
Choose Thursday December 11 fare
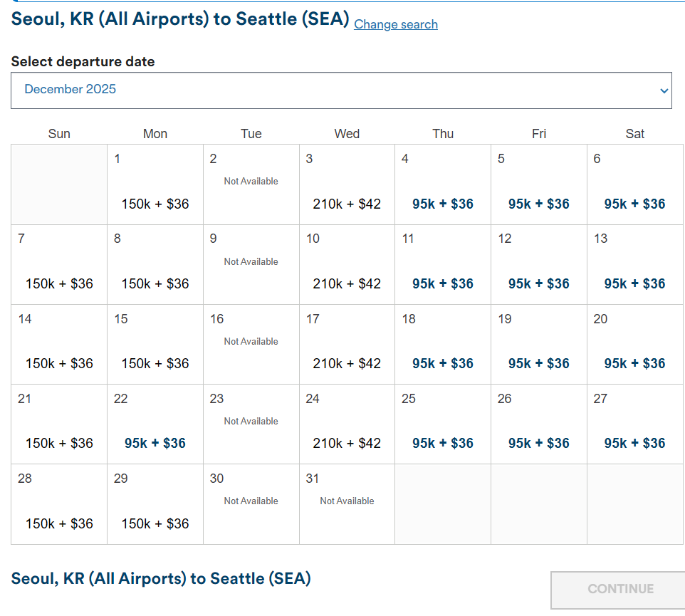(x=443, y=265)
